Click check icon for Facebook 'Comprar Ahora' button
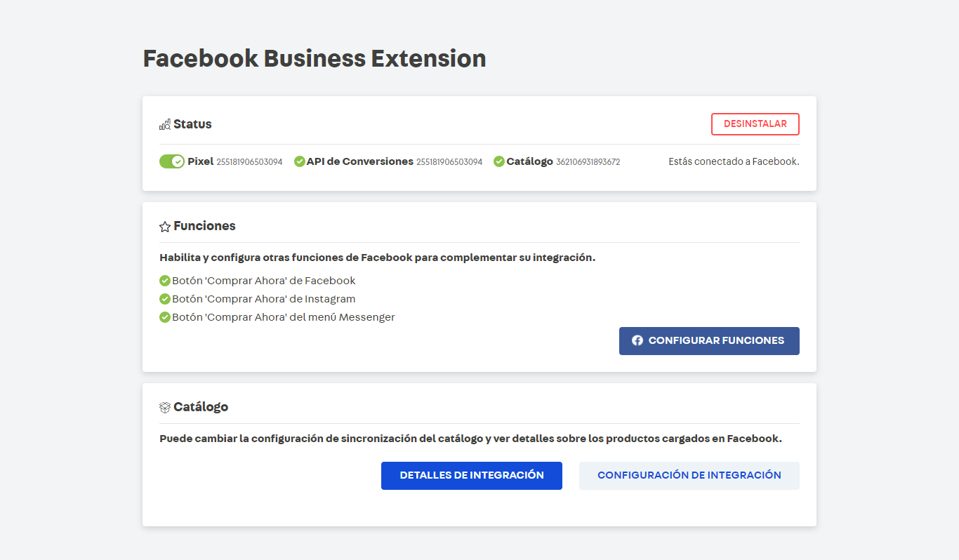The image size is (959, 560). point(165,281)
